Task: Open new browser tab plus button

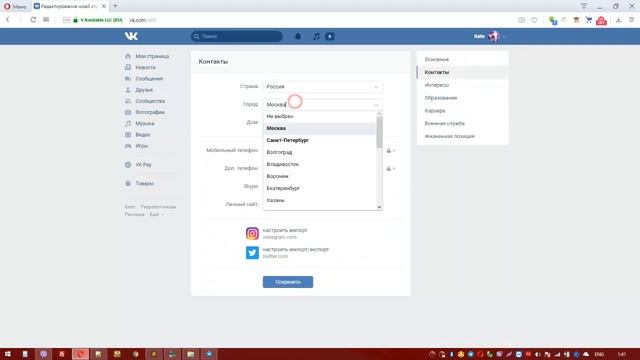Action: [x=116, y=6]
